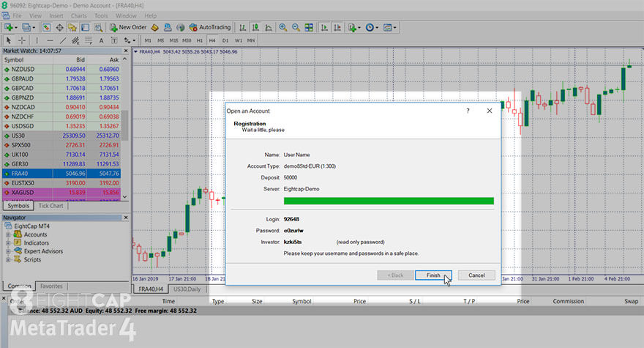The image size is (644, 348).
Task: Open the Insert menu
Action: (56, 15)
